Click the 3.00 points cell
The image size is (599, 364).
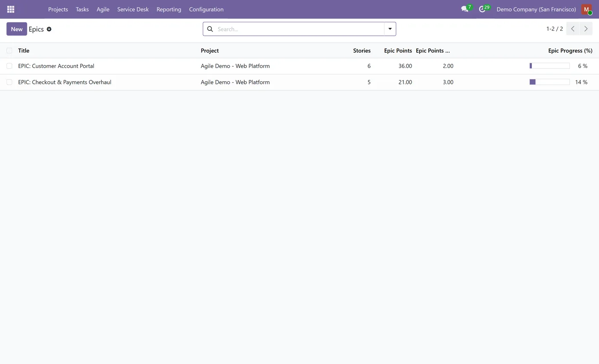(448, 82)
